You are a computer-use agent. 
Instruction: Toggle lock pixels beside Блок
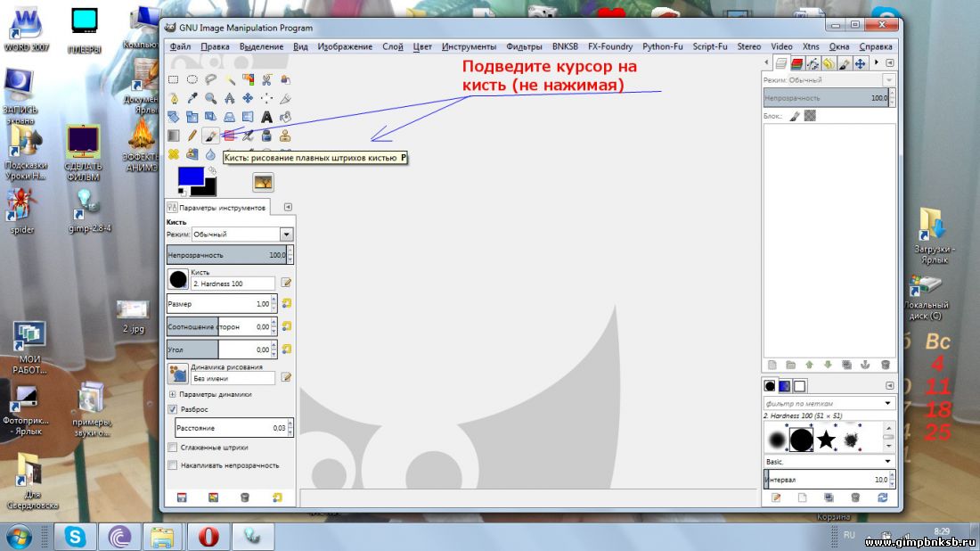(795, 116)
